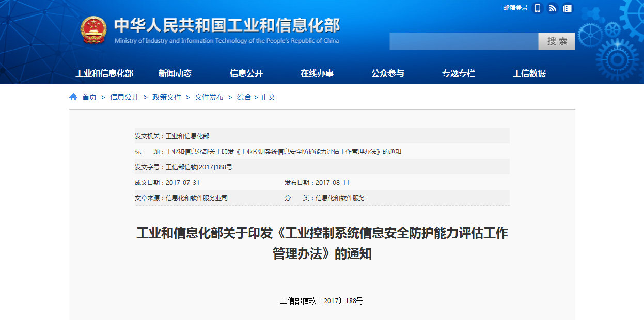This screenshot has height=320, width=644.
Task: Click the mobile phone version icon
Action: [538, 8]
